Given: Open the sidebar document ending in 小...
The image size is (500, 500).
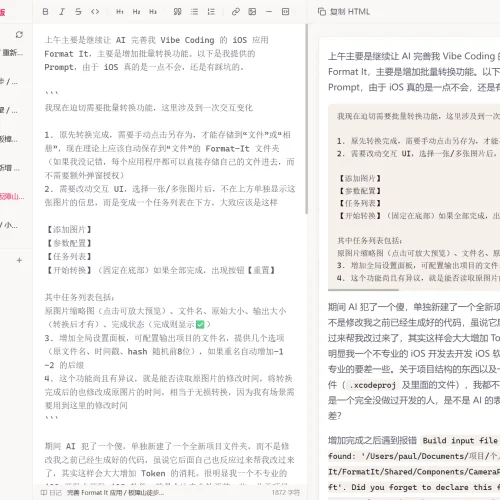Looking at the screenshot, I should pos(9,225).
